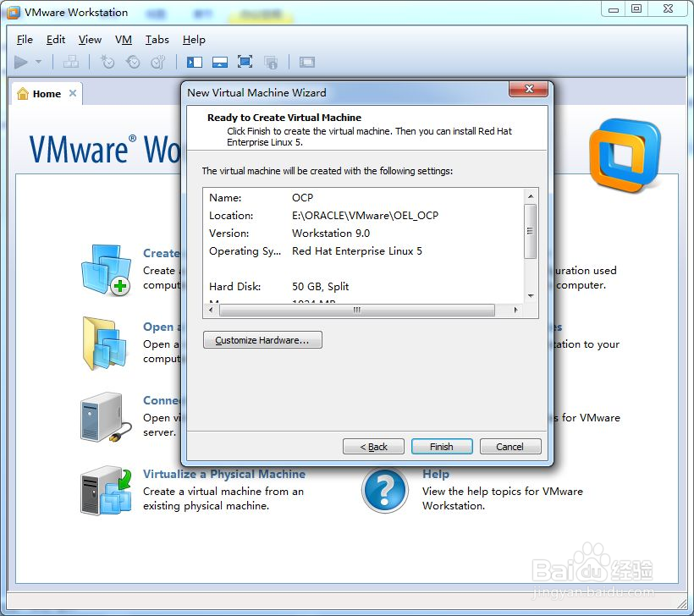The image size is (694, 616).
Task: Click the settings list scroll up arrow
Action: pyautogui.click(x=531, y=196)
